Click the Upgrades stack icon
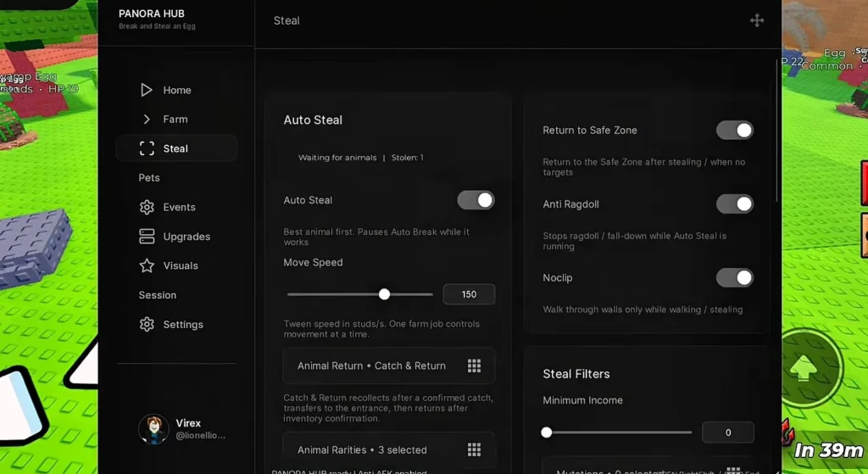 [147, 237]
